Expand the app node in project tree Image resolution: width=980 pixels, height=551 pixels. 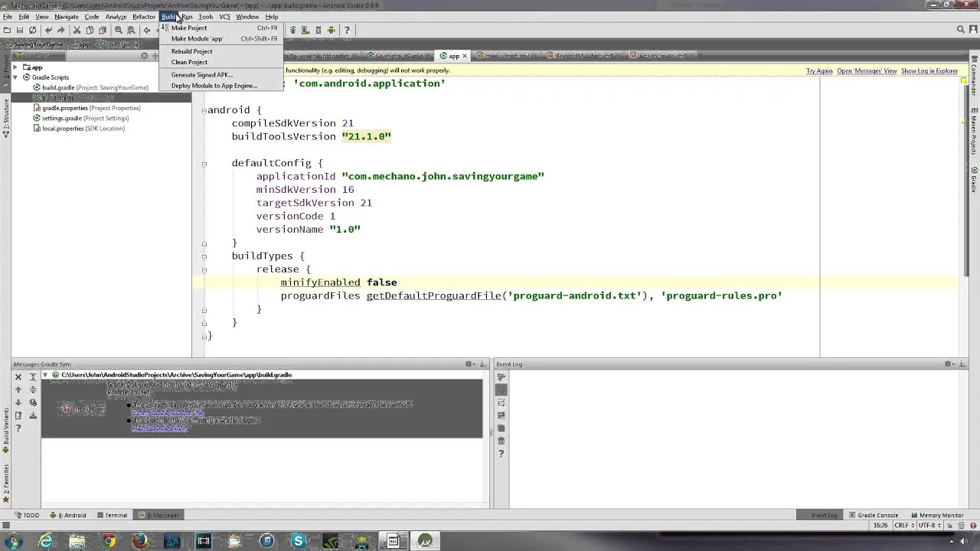[15, 67]
